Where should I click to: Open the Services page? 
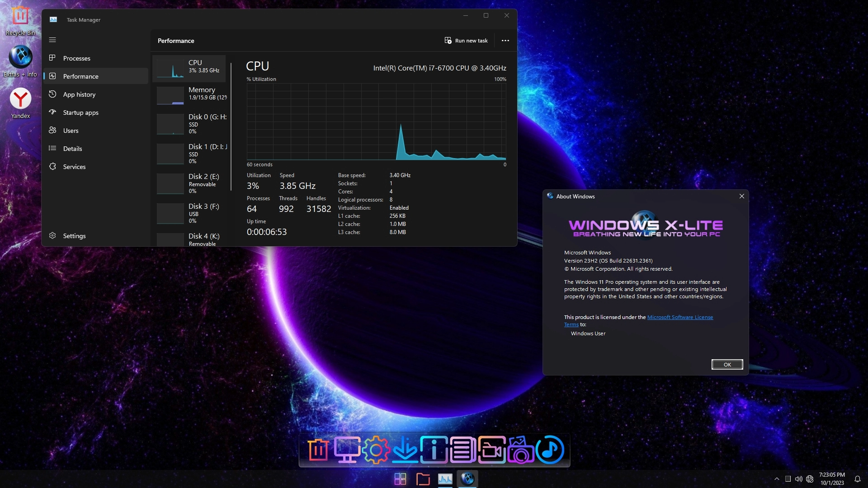point(74,167)
